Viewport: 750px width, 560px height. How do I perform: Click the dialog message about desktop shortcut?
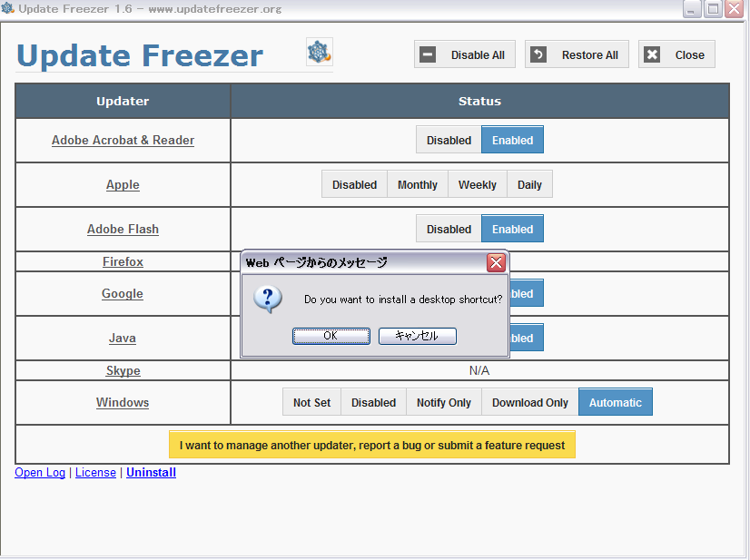click(x=403, y=300)
